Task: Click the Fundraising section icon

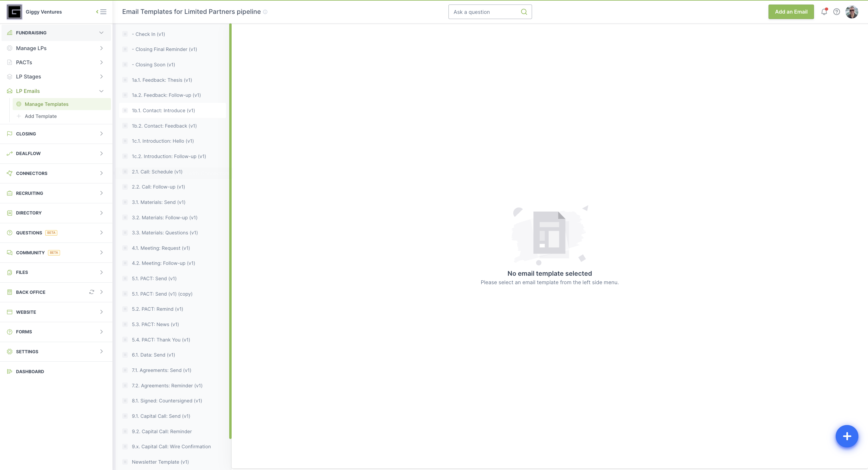Action: 10,32
